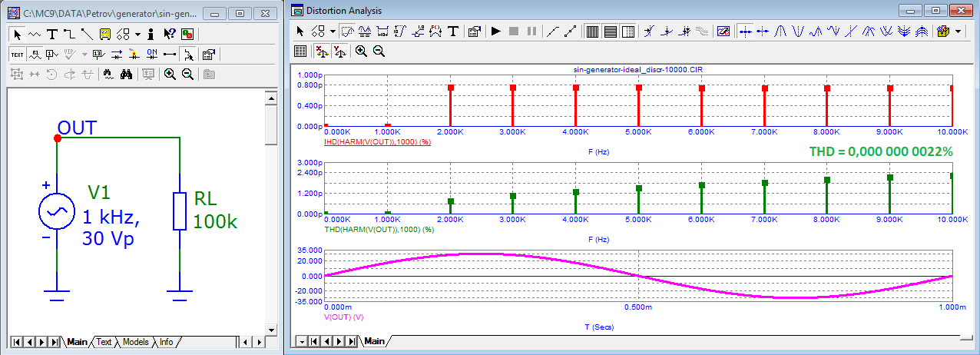Activate the Text tool in schematic toolbar

[x=52, y=34]
